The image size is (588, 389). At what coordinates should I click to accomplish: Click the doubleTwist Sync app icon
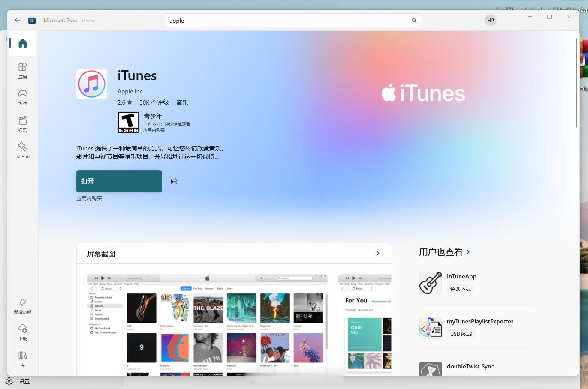click(431, 369)
